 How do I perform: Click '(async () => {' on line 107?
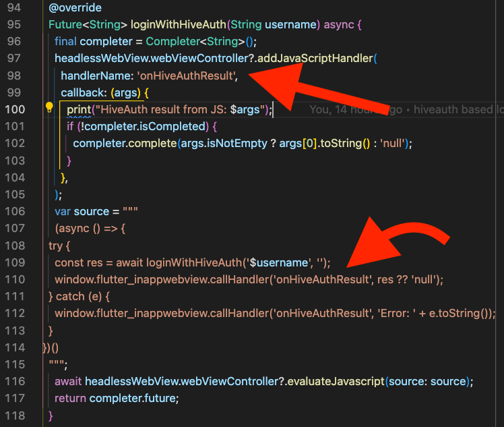90,229
